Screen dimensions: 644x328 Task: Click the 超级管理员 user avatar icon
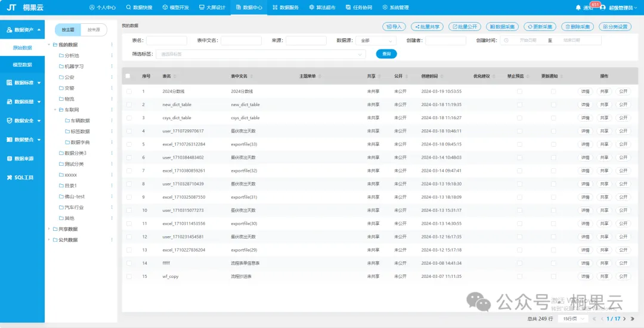click(602, 7)
